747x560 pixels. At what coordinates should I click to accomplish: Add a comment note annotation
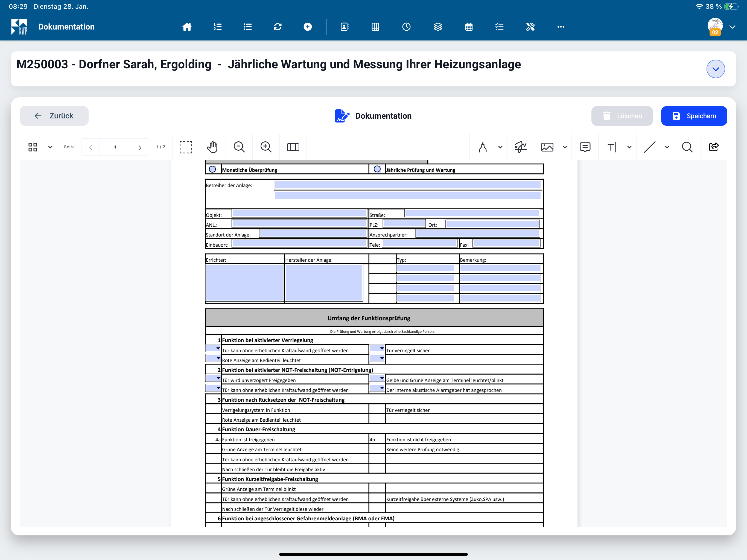pos(585,147)
